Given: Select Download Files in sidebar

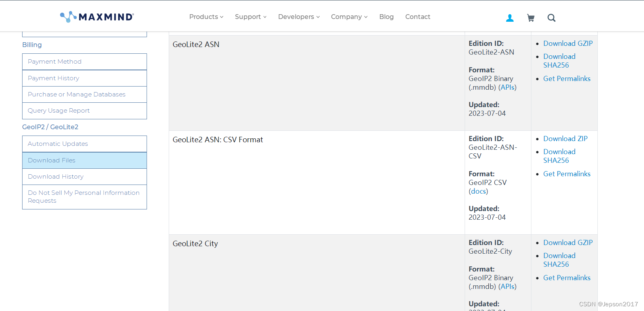Looking at the screenshot, I should pyautogui.click(x=85, y=160).
